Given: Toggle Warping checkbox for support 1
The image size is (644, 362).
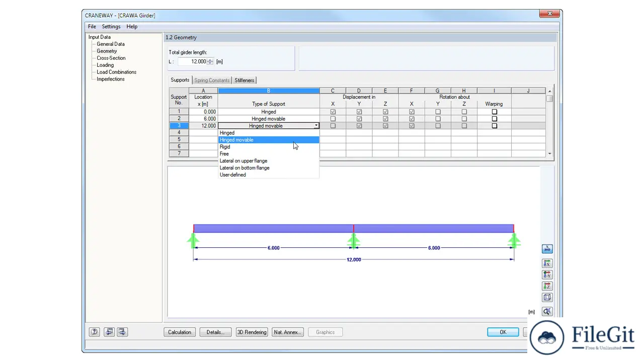Looking at the screenshot, I should (x=494, y=112).
